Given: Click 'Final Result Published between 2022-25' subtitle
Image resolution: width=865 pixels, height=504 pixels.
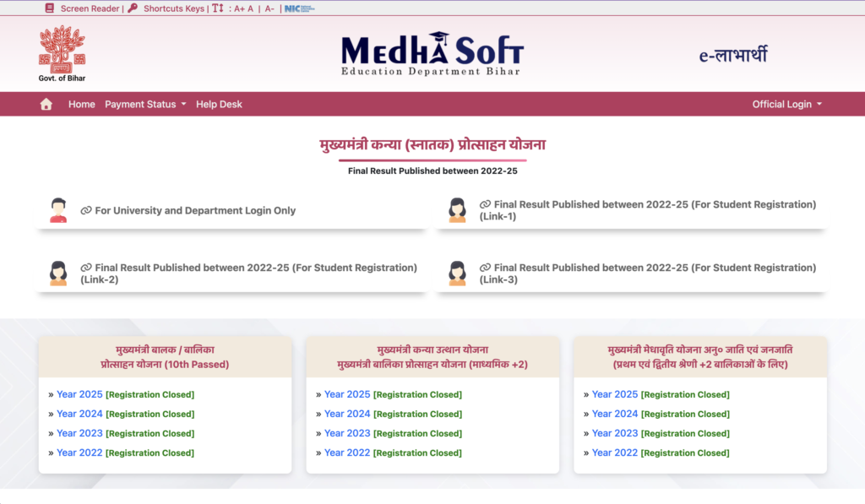Looking at the screenshot, I should [432, 171].
